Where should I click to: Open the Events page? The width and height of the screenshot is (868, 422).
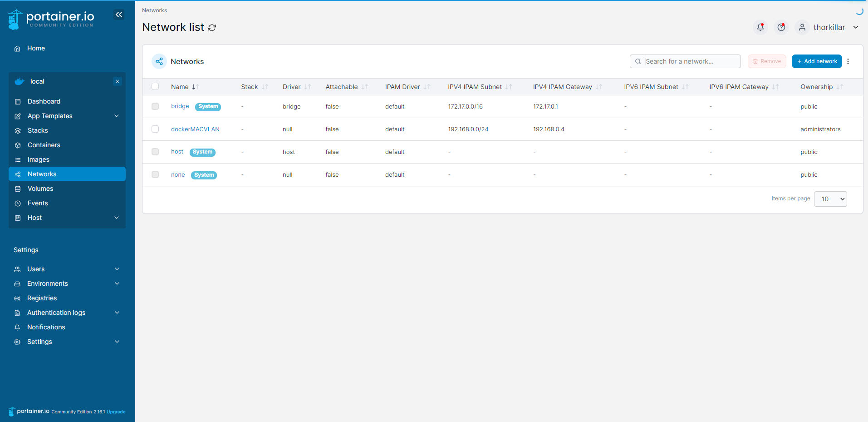(67, 203)
